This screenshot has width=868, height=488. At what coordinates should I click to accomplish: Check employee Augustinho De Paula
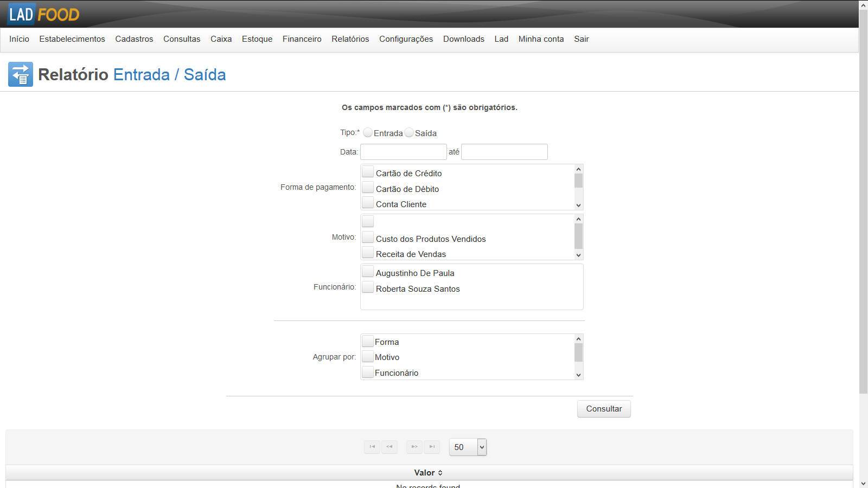pyautogui.click(x=368, y=272)
